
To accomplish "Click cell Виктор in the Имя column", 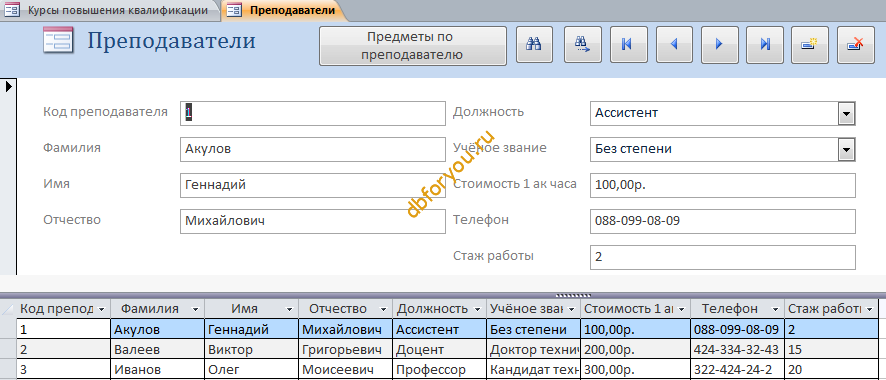I will click(252, 350).
